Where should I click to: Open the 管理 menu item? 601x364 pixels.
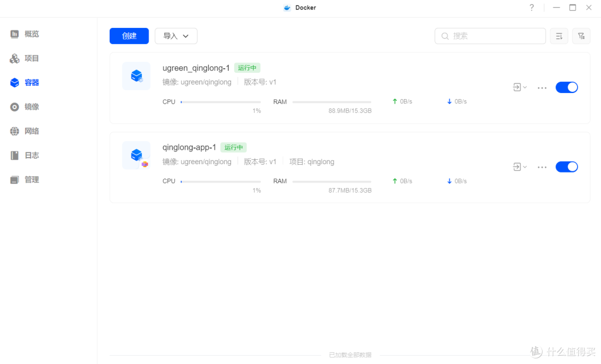[32, 180]
